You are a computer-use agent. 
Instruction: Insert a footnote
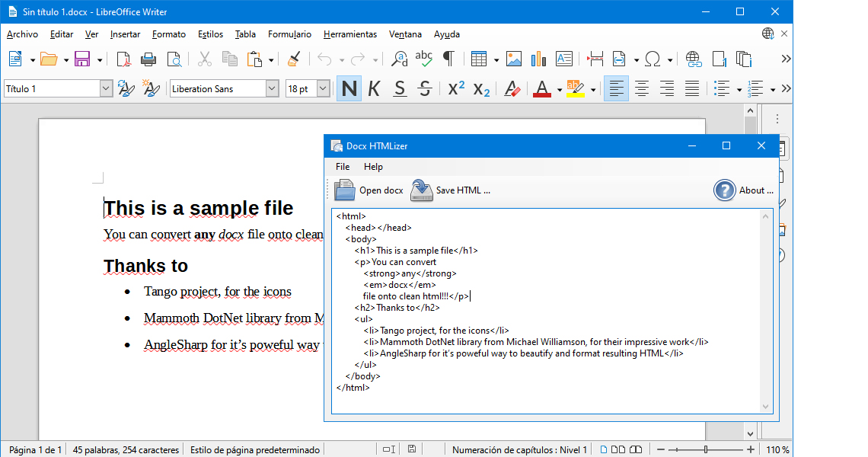point(719,59)
